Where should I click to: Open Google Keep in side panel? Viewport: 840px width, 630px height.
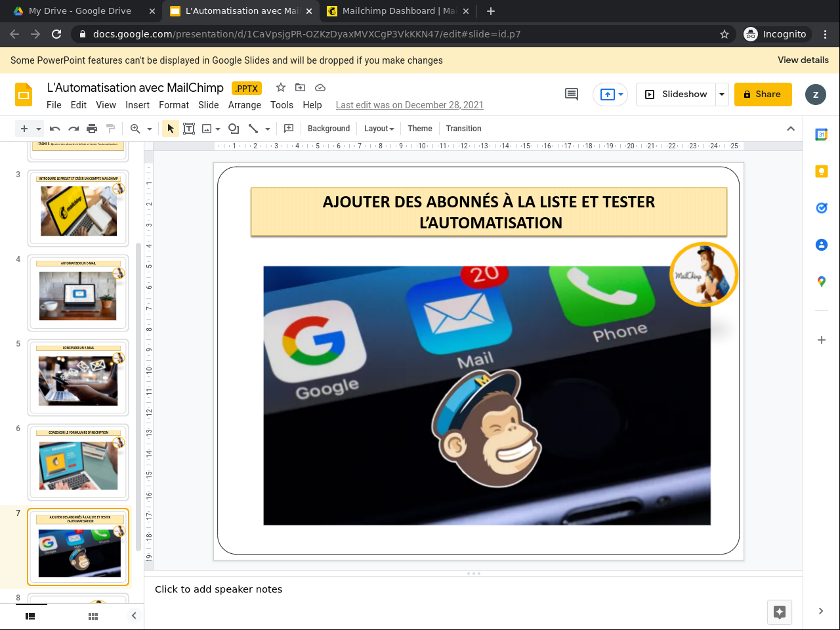coord(821,171)
